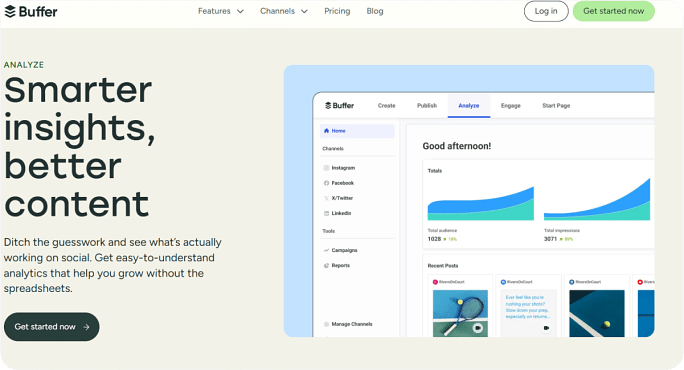Screen dimensions: 684x370
Task: Click the green Get started now button
Action: (x=613, y=11)
